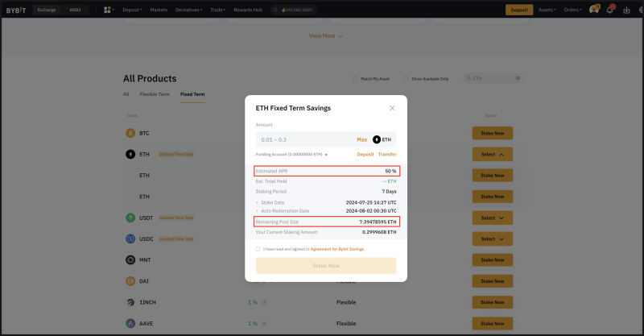Open the Deposit dropdown menu in navigation
644x336 pixels.
[132, 10]
